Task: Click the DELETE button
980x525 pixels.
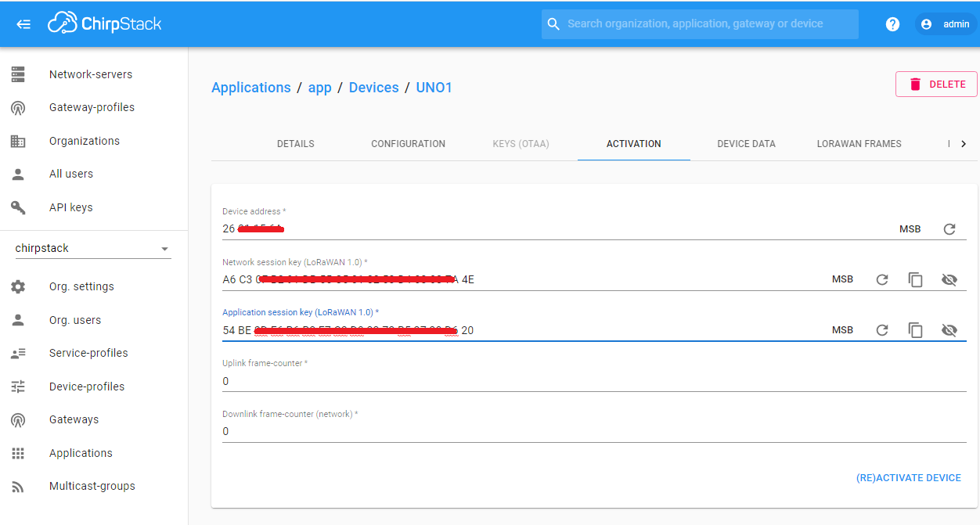Action: [x=936, y=84]
